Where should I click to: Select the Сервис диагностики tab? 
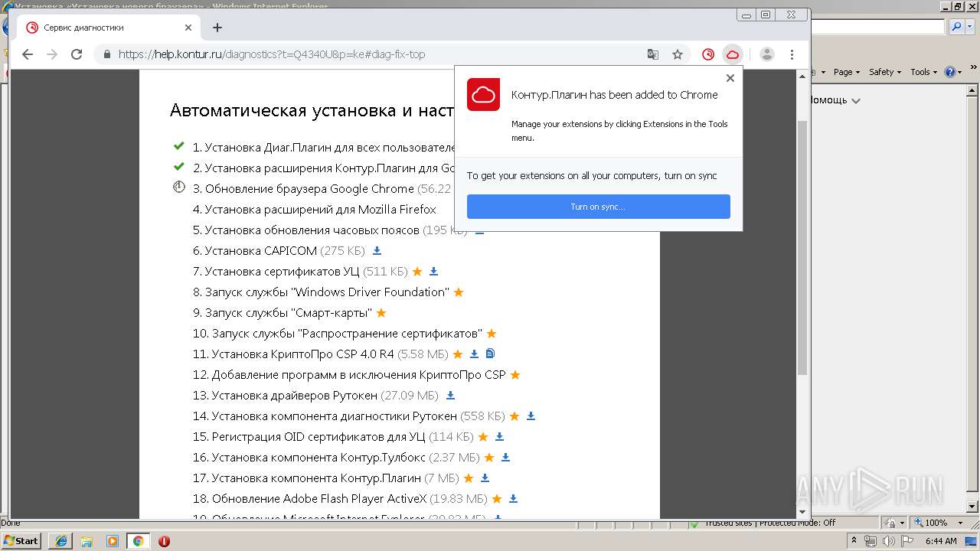coord(109,28)
